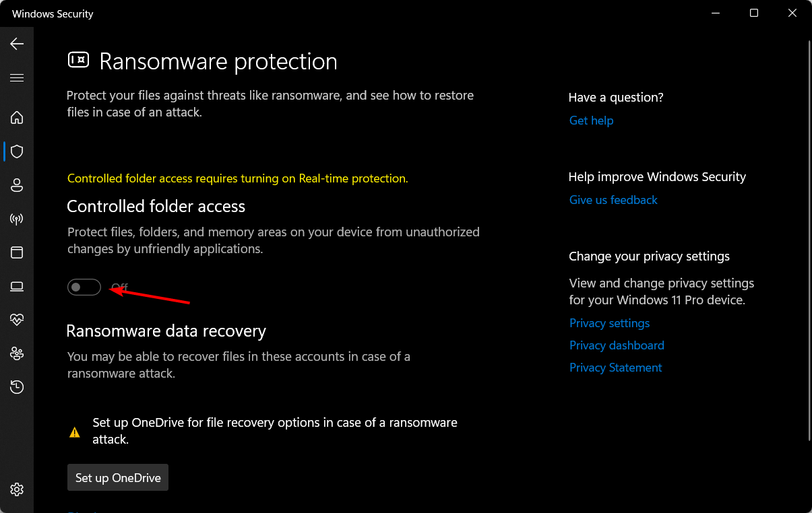812x513 pixels.
Task: Open Firewall & network protection icon
Action: pyautogui.click(x=17, y=219)
